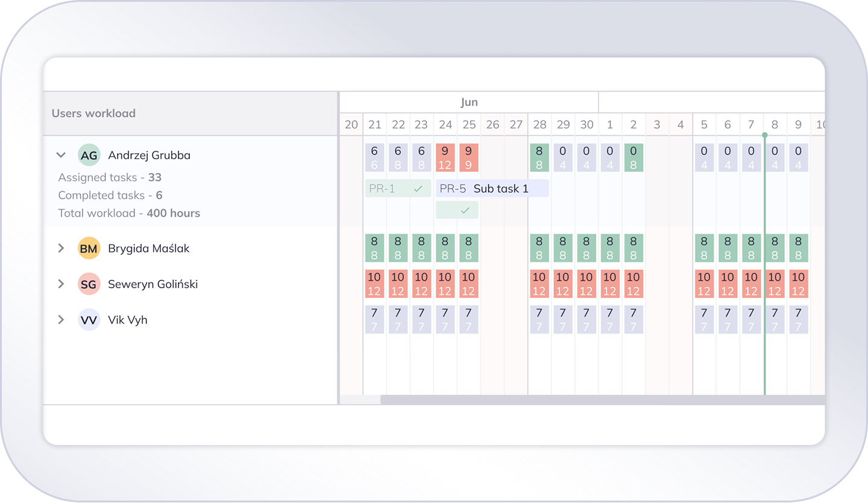
Task: Select day 28 in the date header
Action: (x=539, y=125)
